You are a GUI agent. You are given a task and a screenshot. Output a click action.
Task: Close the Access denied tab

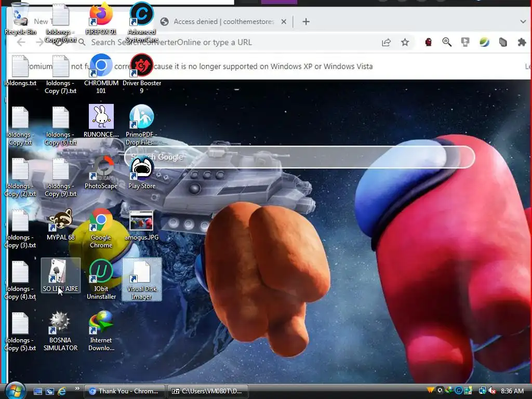point(284,22)
